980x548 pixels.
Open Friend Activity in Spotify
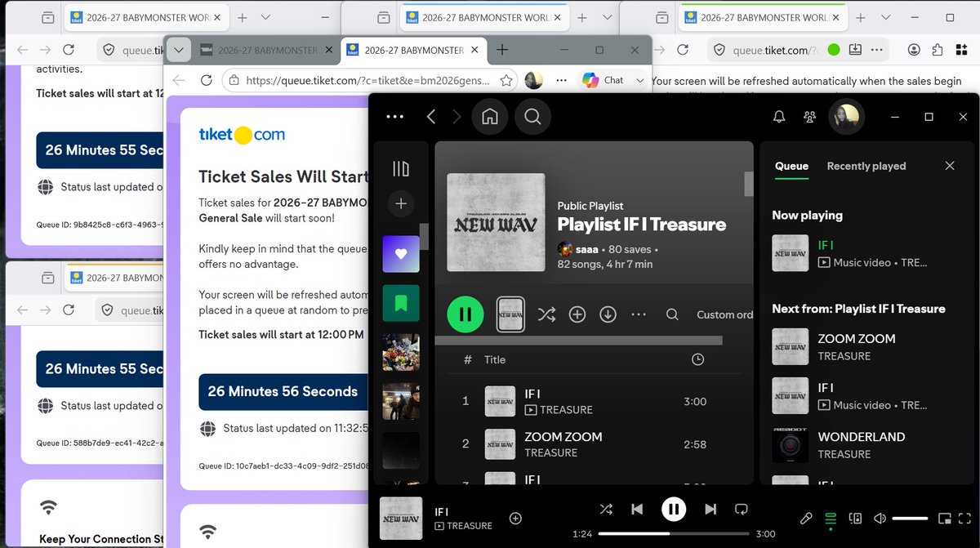(x=809, y=118)
